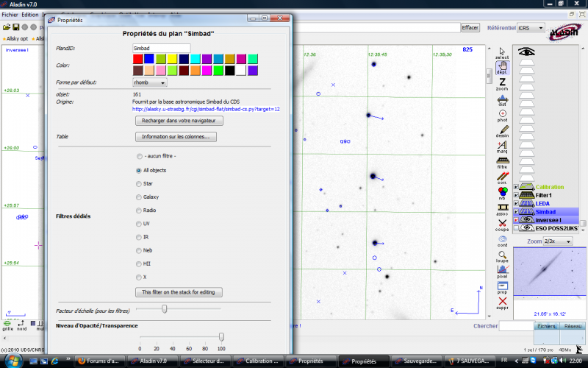
Task: Toggle the Calibration plane checkbox
Action: 516,187
